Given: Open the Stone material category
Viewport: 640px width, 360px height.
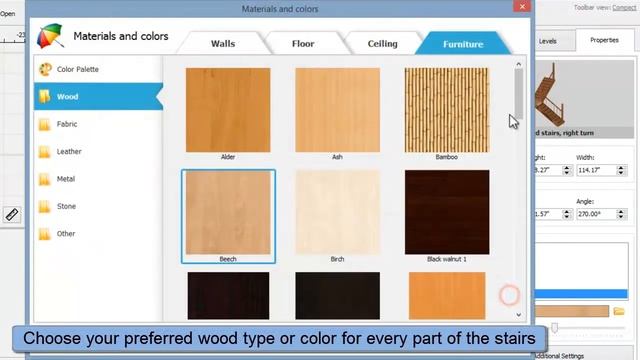Looking at the screenshot, I should (x=98, y=206).
